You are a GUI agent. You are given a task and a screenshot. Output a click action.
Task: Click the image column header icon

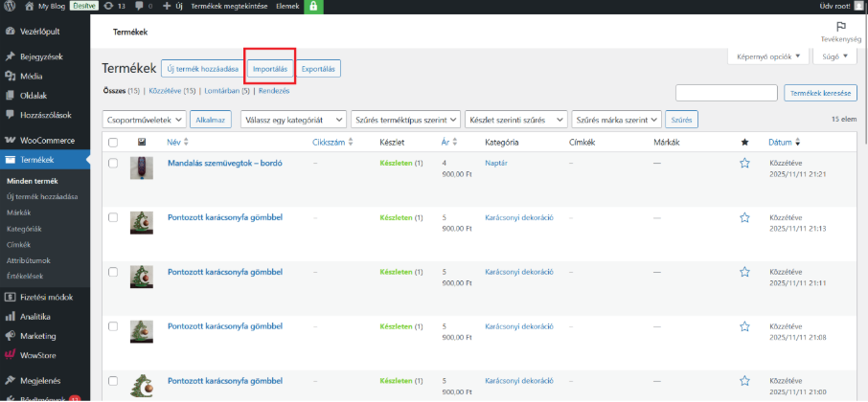142,143
